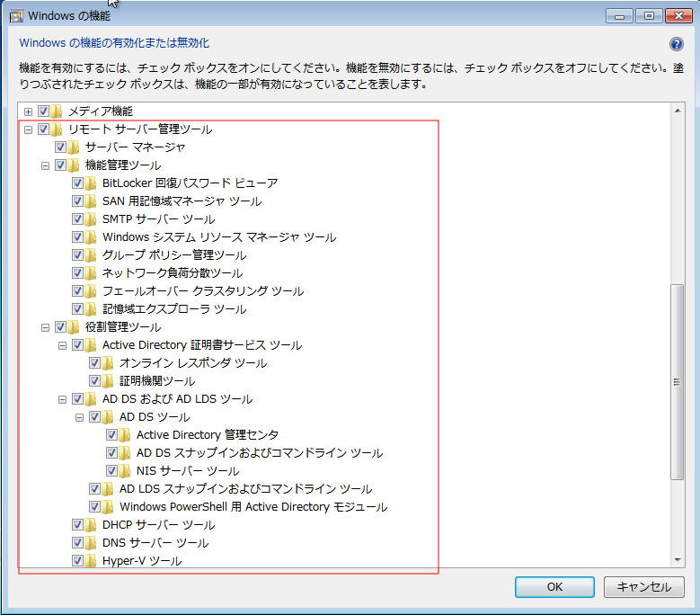
Task: Toggle リモート サーバー管理ツール checkbox
Action: click(x=43, y=129)
